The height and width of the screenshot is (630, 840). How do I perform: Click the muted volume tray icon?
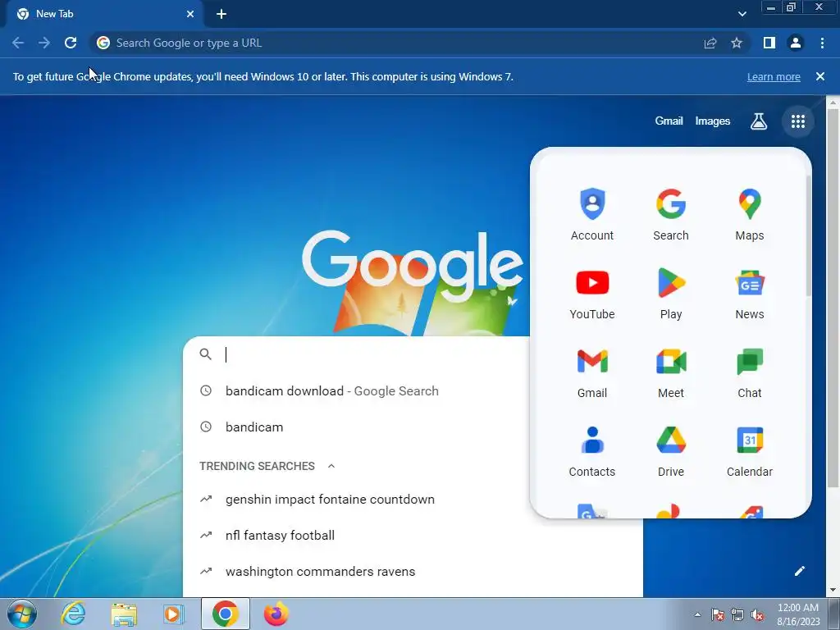pos(757,615)
